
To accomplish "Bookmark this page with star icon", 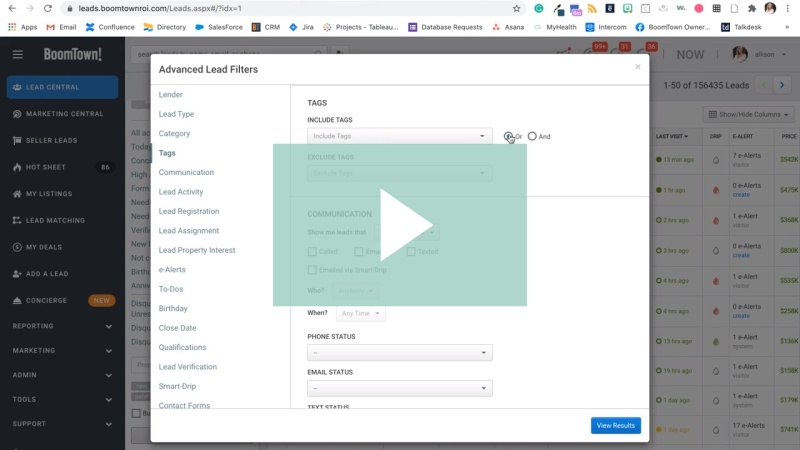I will click(516, 8).
